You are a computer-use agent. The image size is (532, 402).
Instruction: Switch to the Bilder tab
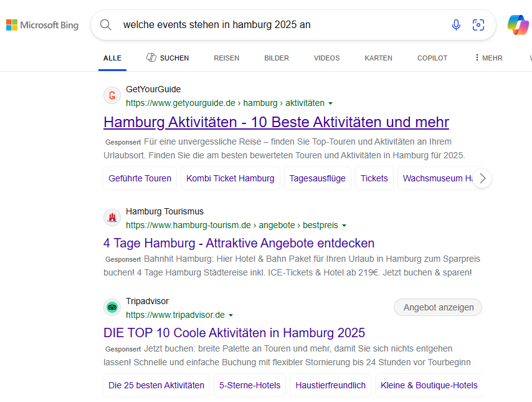pos(277,58)
